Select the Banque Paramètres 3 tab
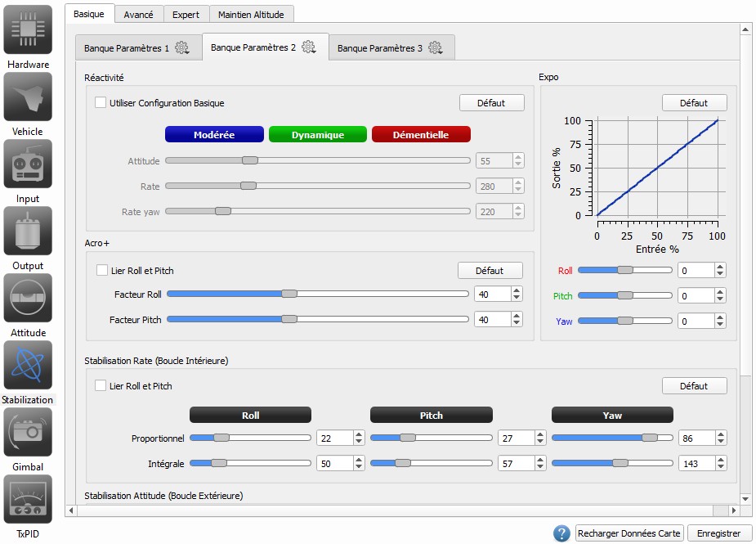This screenshot has height=544, width=756. 391,47
